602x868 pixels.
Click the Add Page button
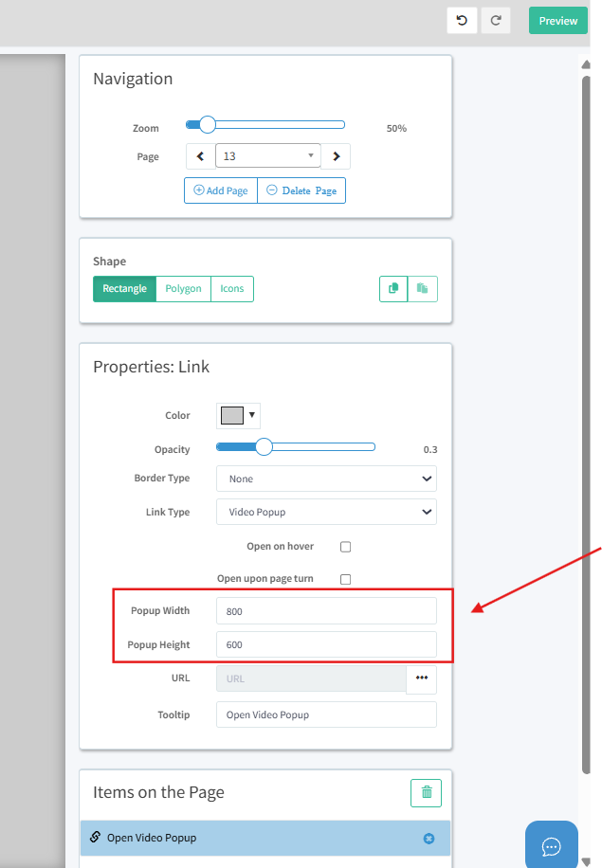[x=221, y=190]
